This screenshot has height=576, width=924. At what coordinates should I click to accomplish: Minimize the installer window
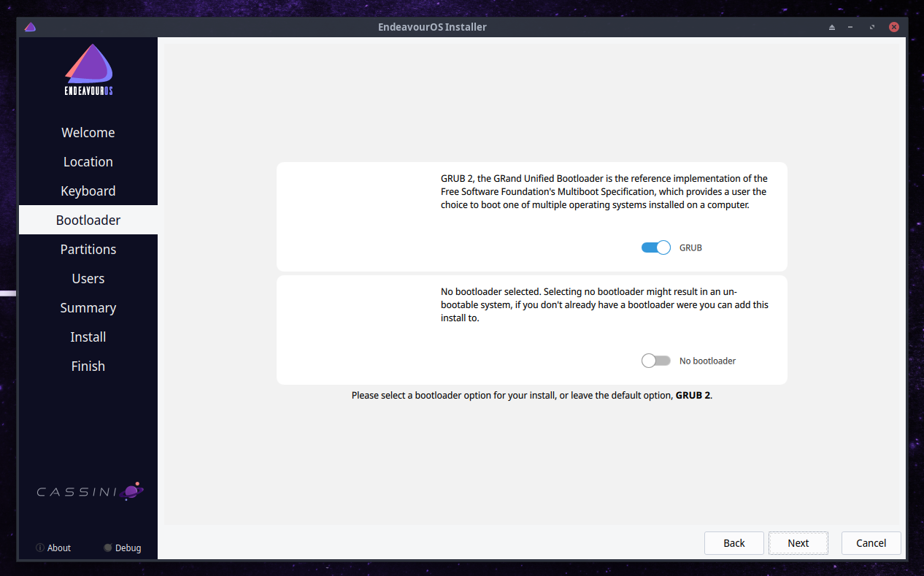tap(851, 27)
